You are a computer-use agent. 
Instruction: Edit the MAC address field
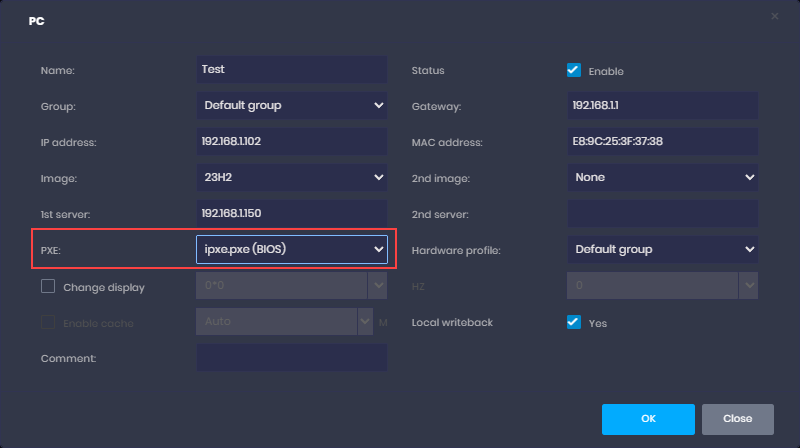pyautogui.click(x=662, y=141)
